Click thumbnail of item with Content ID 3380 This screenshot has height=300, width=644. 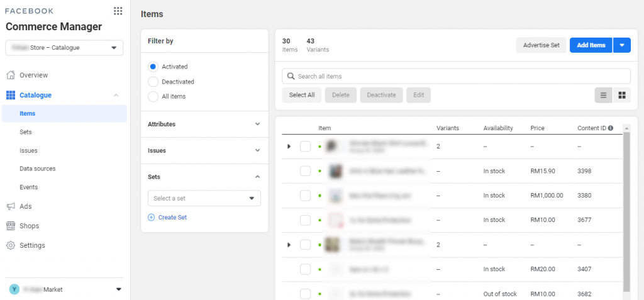pyautogui.click(x=336, y=196)
